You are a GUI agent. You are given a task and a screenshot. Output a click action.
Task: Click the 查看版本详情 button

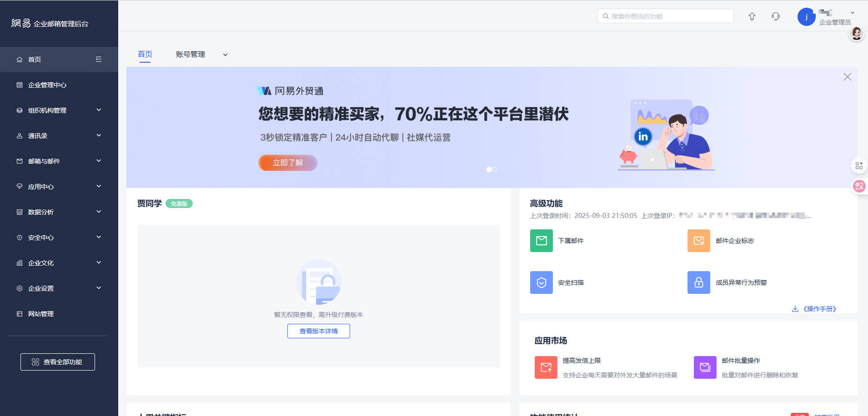click(x=319, y=331)
